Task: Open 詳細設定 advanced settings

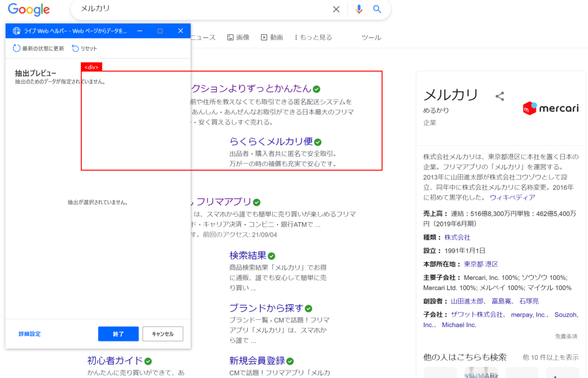Action: [x=29, y=334]
